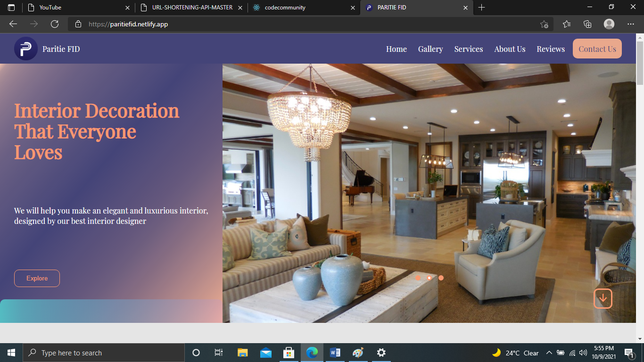Click the scroll-down arrow icon on image

(x=603, y=298)
